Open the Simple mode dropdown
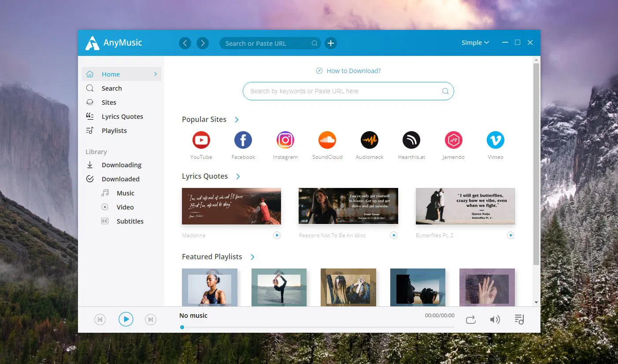This screenshot has width=618, height=364. [475, 43]
